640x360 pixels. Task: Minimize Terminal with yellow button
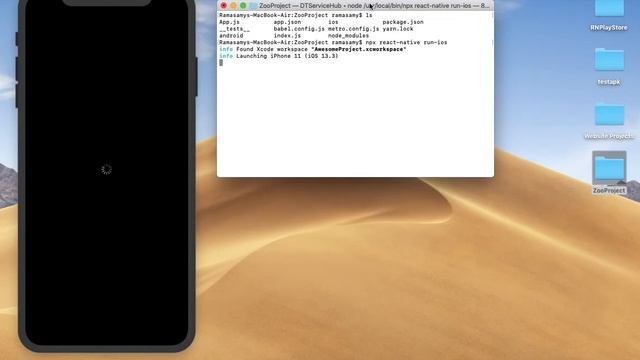pyautogui.click(x=233, y=6)
